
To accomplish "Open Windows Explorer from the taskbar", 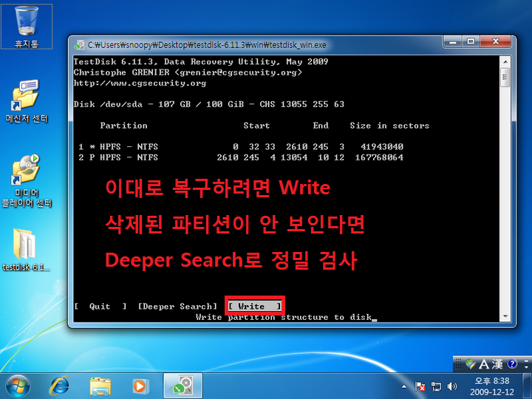I will [100, 386].
